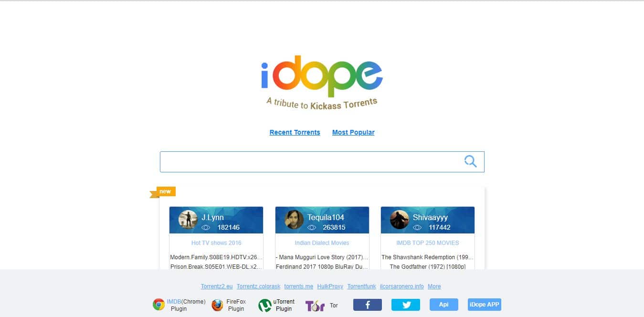
Task: Open the Most Popular link
Action: click(x=353, y=132)
